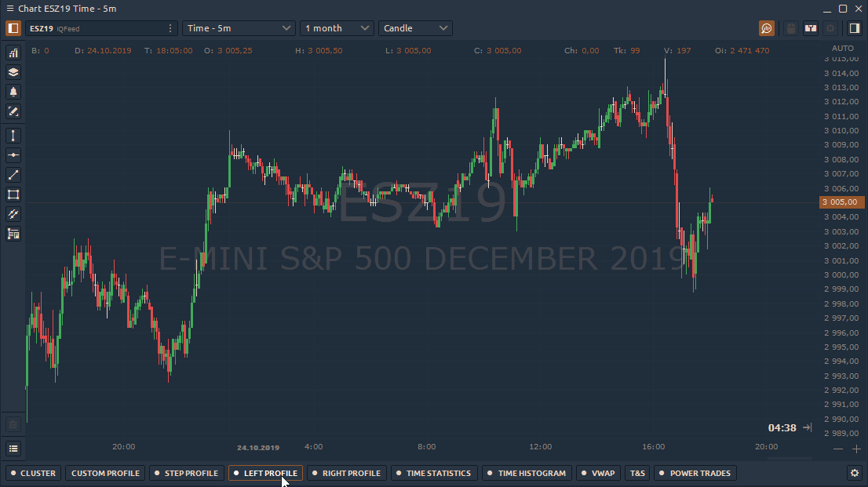The width and height of the screenshot is (868, 487).
Task: Toggle the left toolbar panel button
Action: 13,28
